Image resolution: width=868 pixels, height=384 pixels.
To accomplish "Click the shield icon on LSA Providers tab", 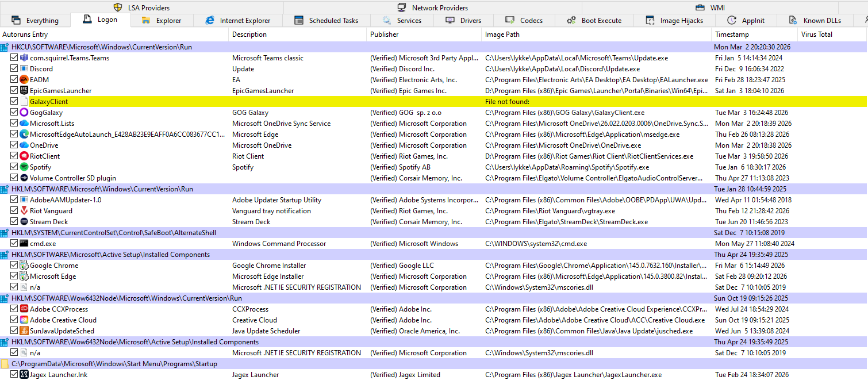I will pyautogui.click(x=118, y=7).
